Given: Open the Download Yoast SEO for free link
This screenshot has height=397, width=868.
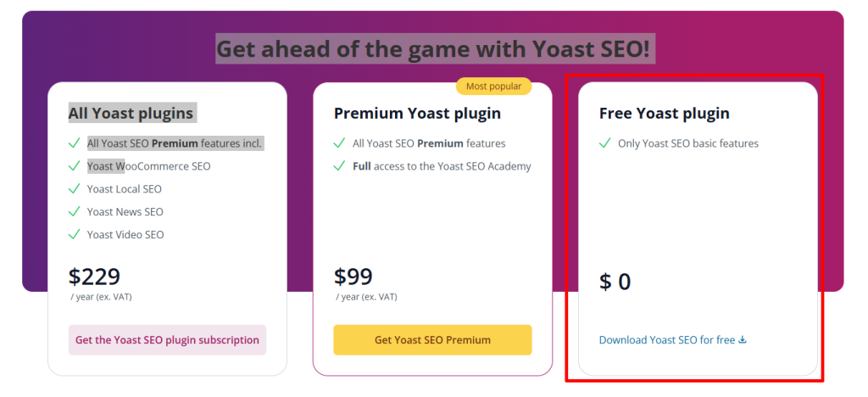Looking at the screenshot, I should tap(667, 339).
